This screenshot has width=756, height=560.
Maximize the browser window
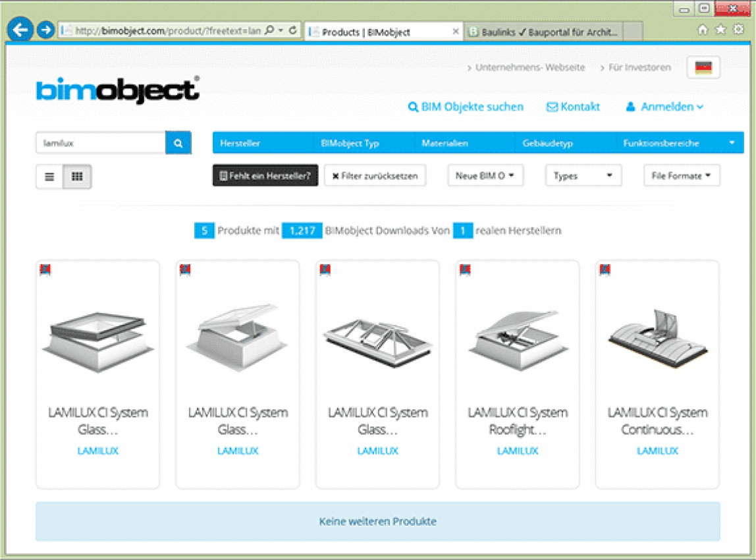[x=705, y=9]
